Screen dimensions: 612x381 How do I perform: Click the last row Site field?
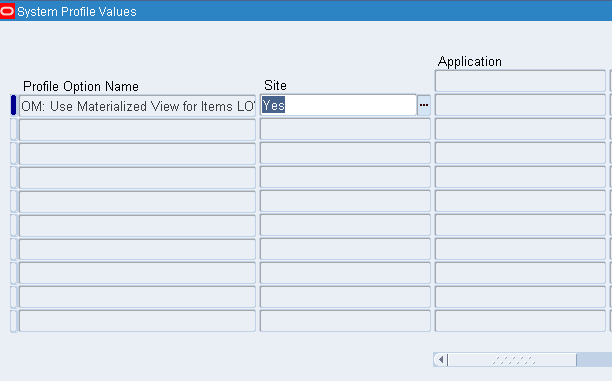tap(345, 321)
